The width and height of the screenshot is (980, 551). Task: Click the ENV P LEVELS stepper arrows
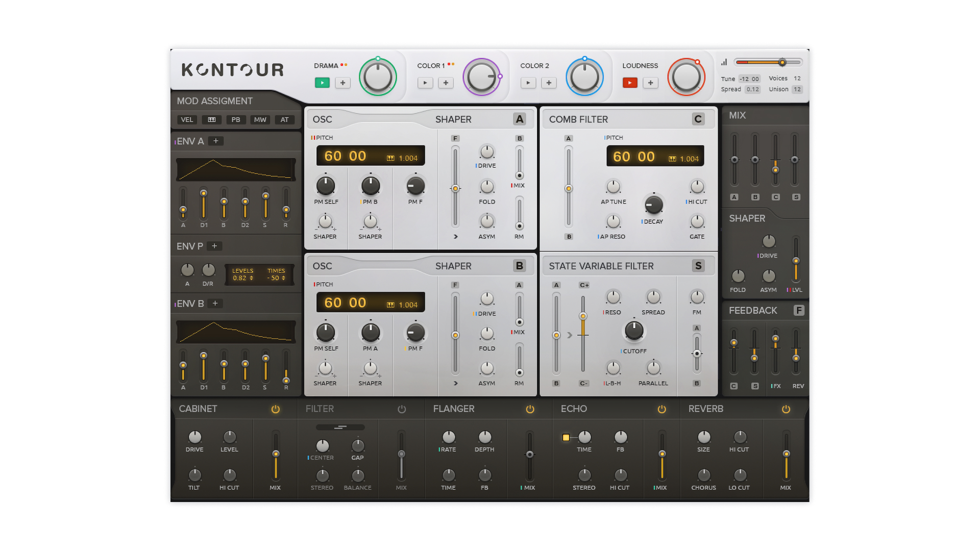pyautogui.click(x=251, y=278)
